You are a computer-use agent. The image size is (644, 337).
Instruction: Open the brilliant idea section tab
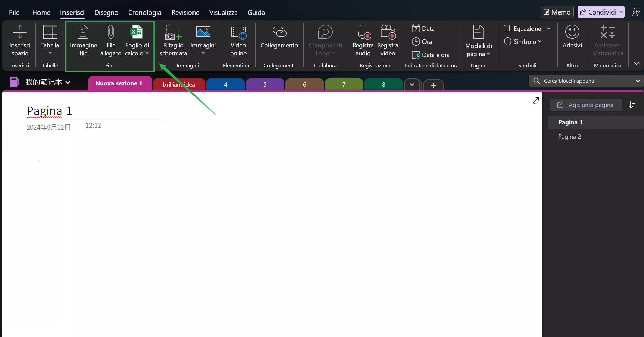click(179, 85)
